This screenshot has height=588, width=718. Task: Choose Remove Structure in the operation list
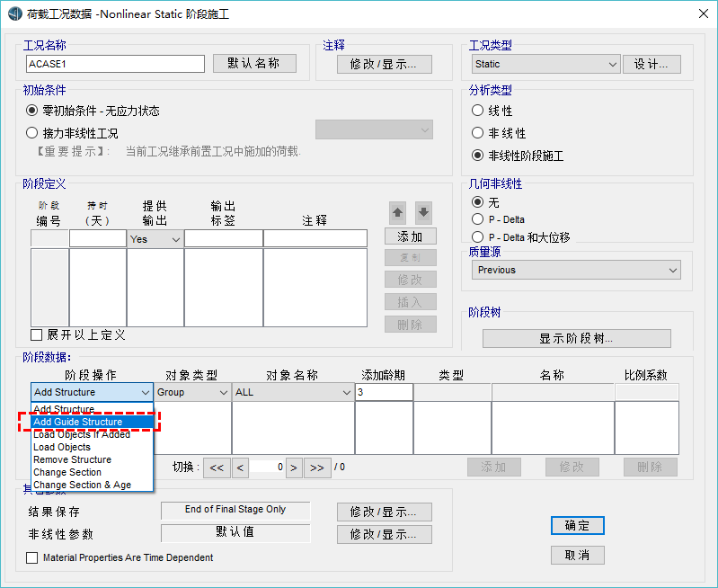click(x=73, y=459)
